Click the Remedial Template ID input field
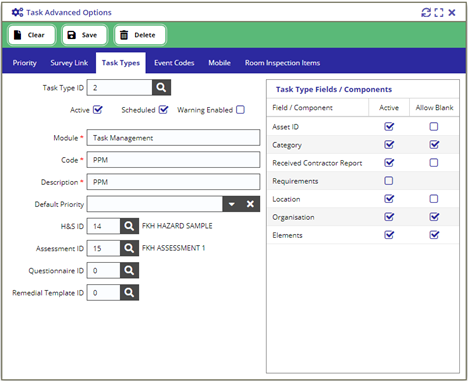 pos(104,292)
